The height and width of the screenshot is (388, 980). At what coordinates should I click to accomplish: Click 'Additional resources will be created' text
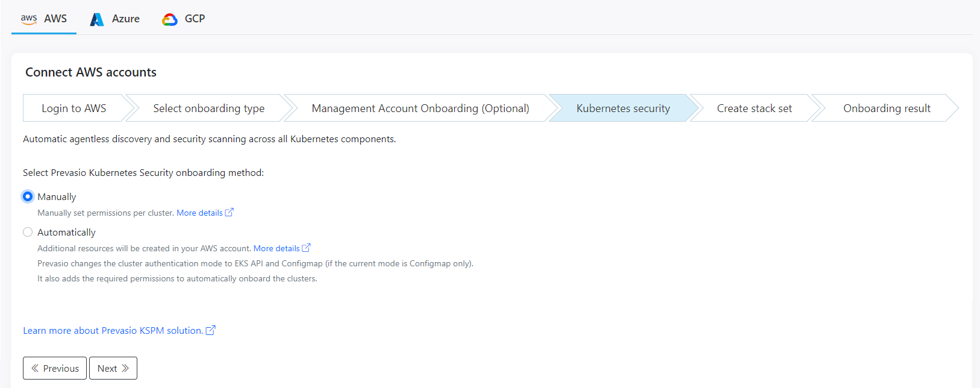145,248
